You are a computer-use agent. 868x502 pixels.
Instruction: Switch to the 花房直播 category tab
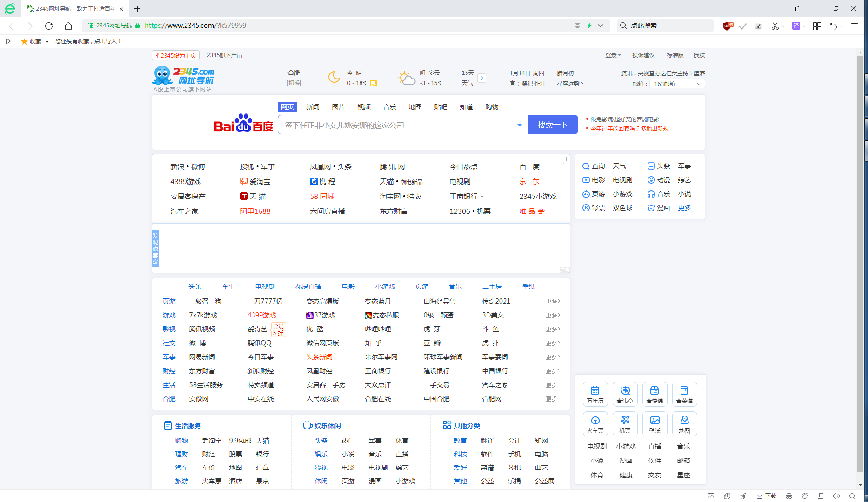tap(308, 286)
